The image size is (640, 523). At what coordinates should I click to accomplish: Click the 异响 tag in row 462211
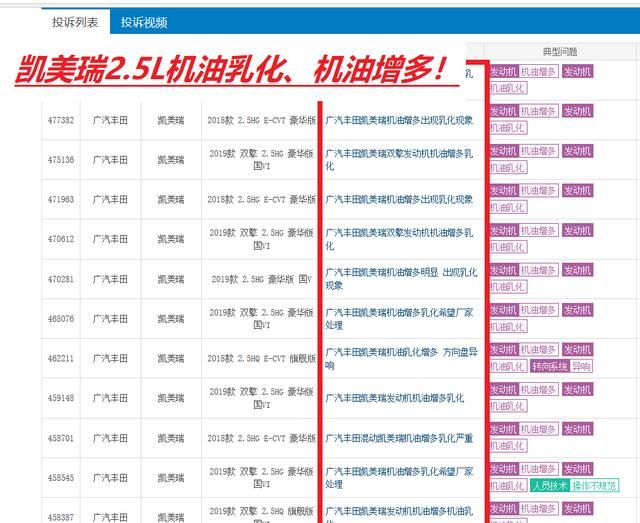(x=581, y=367)
